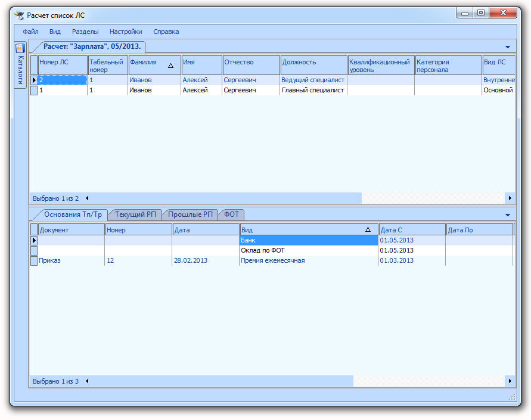Select row marker of Оклад по ФОТ row
The image size is (531, 420).
pos(34,250)
